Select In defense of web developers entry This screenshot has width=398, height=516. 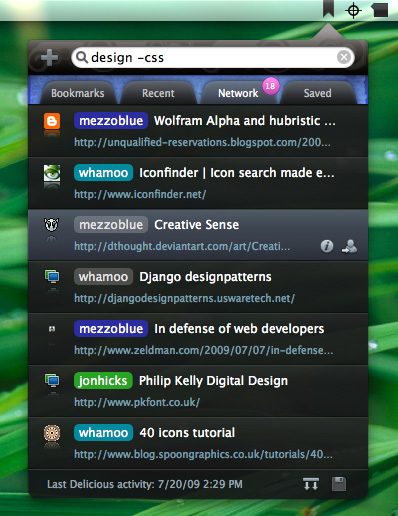click(198, 339)
